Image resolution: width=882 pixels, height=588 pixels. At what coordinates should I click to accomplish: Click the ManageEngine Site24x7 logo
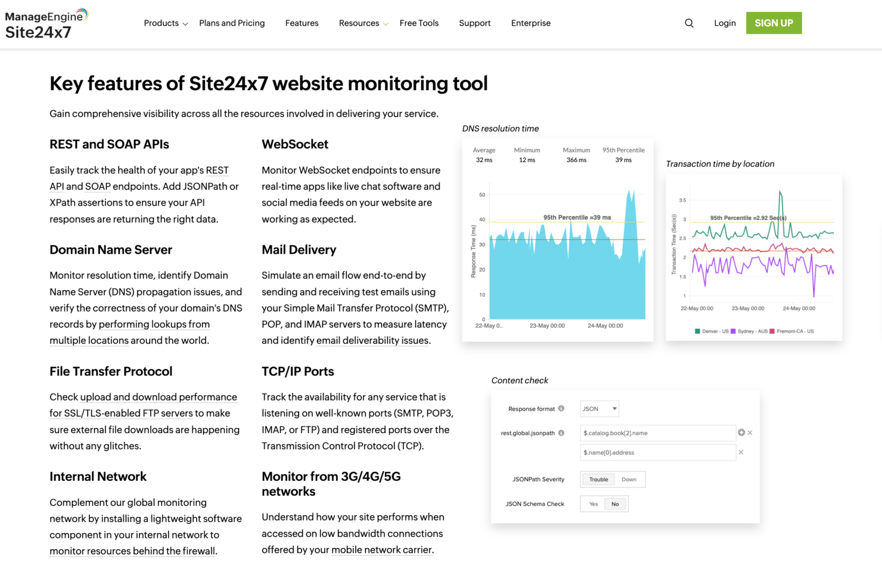pyautogui.click(x=45, y=24)
